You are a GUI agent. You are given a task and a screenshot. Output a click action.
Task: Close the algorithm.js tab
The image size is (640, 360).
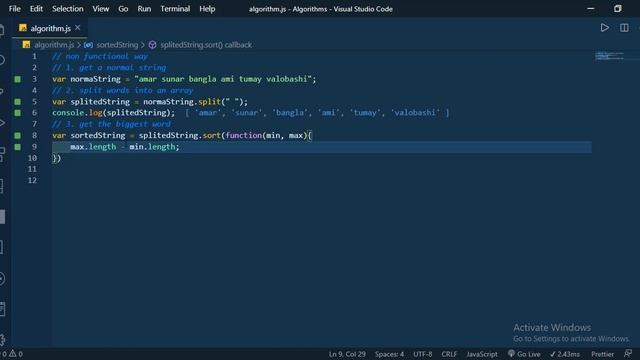tap(78, 28)
